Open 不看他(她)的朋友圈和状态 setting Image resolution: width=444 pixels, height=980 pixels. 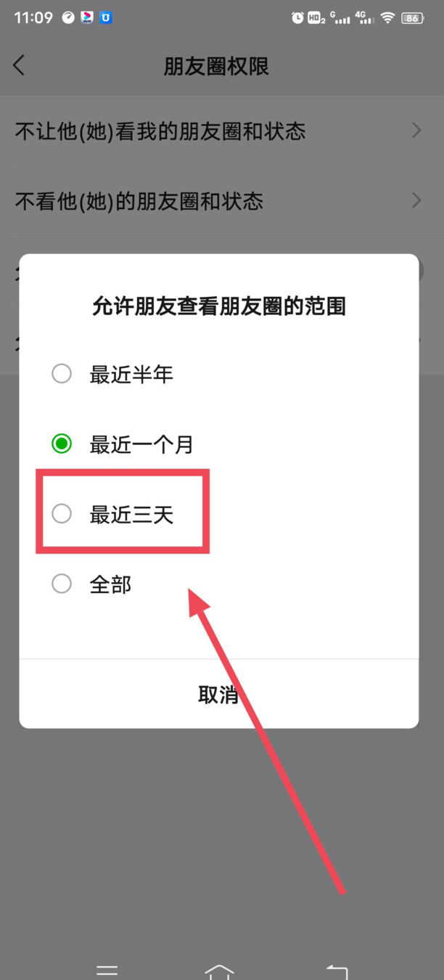click(x=222, y=200)
